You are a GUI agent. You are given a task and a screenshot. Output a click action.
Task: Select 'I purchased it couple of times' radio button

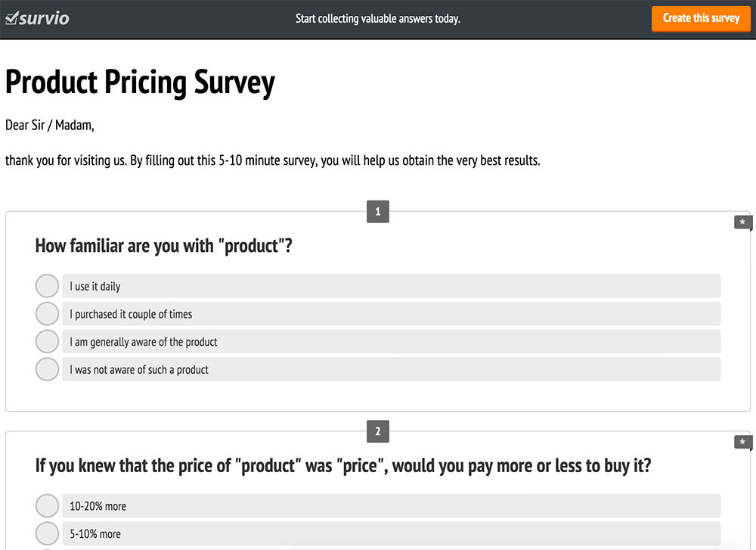click(x=47, y=314)
